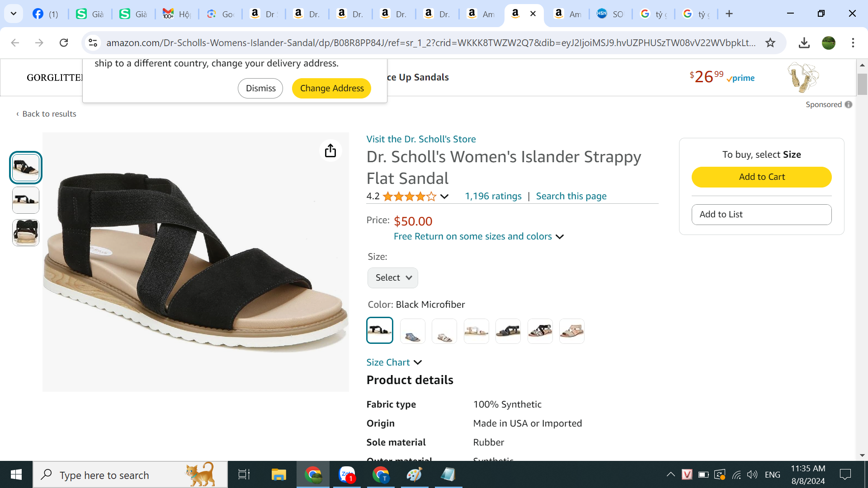
Task: Show the second product thumbnail image
Action: coord(26,200)
